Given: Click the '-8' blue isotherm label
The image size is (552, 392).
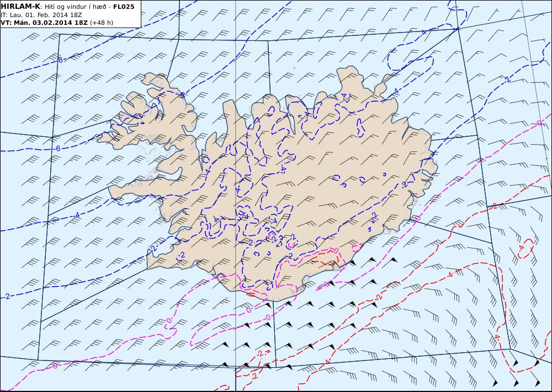Looking at the screenshot, I should tap(60, 60).
